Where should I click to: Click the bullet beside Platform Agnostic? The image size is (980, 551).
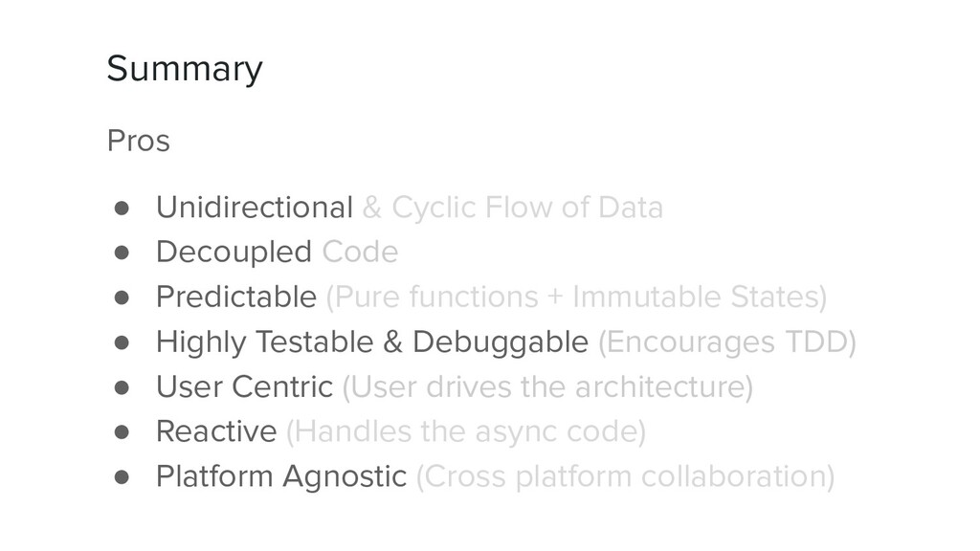[122, 477]
